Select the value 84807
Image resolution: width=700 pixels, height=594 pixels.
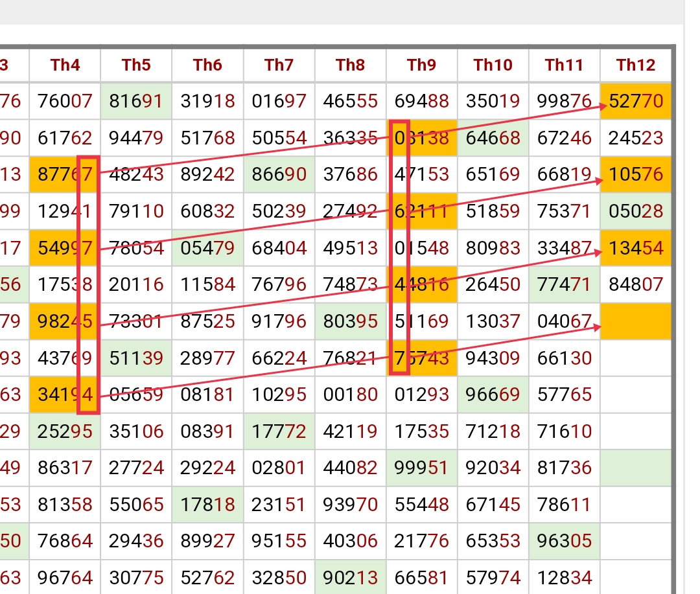click(636, 285)
